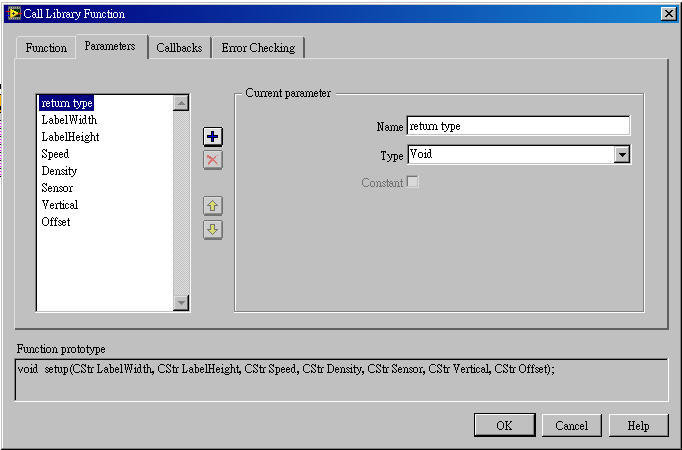Viewport: 682px width, 450px height.
Task: Click the Name field containing return type
Action: click(518, 126)
